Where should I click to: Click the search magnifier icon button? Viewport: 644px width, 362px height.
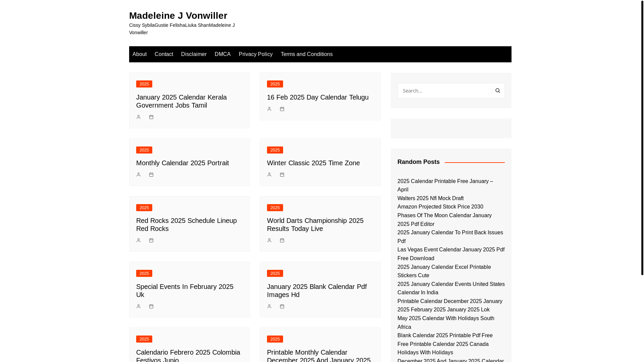tap(498, 90)
